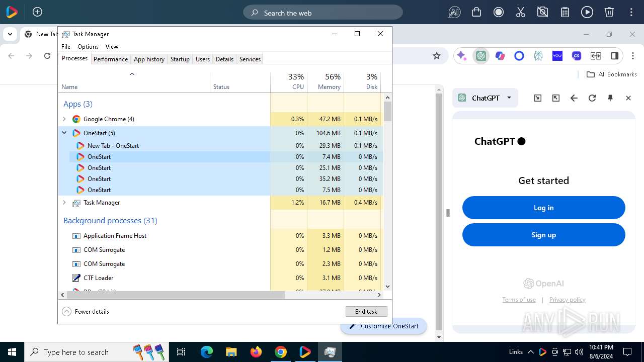Sort processes by the Memory column header
This screenshot has width=644, height=362.
coord(326,81)
